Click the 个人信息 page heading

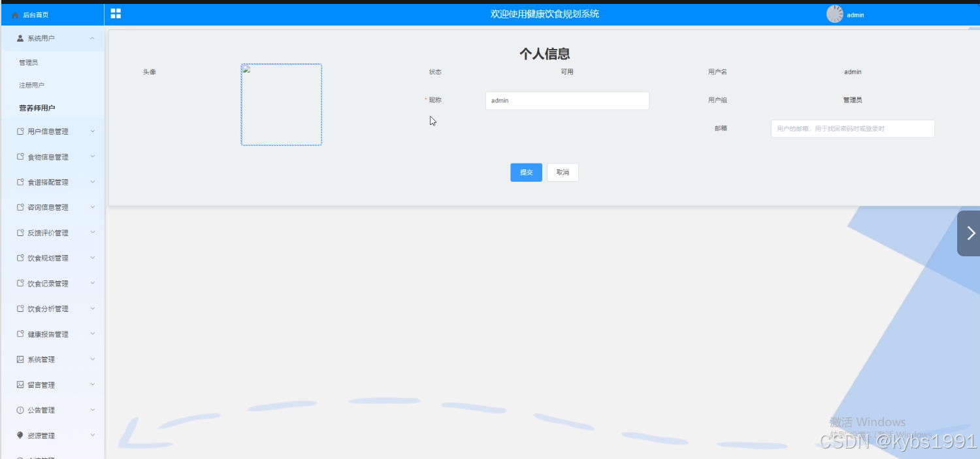(545, 54)
